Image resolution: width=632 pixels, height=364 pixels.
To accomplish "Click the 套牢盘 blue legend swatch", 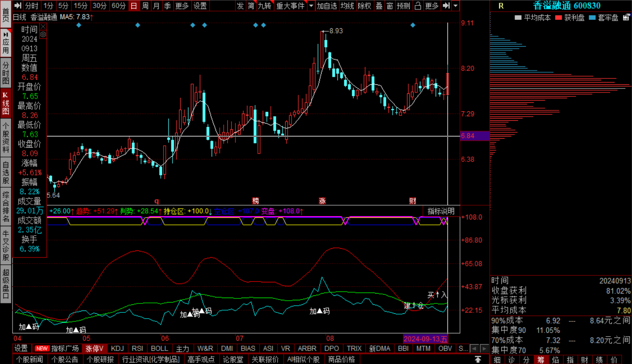I will [x=592, y=18].
